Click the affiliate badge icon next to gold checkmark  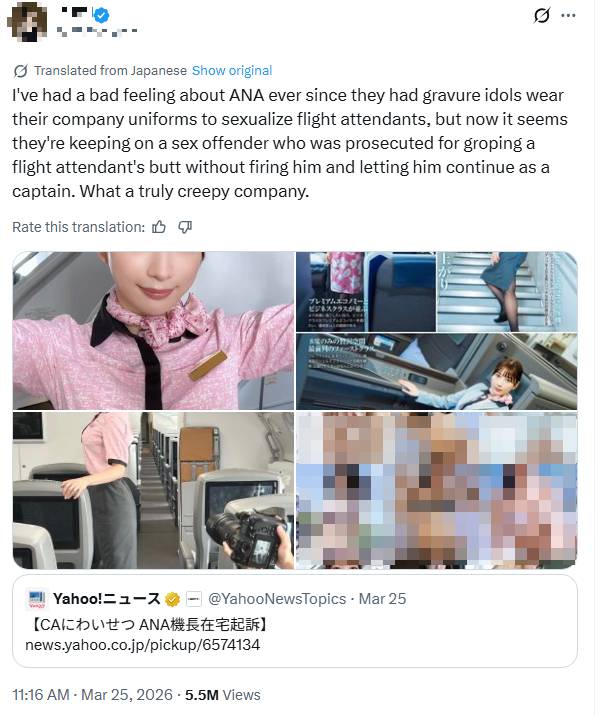194,599
